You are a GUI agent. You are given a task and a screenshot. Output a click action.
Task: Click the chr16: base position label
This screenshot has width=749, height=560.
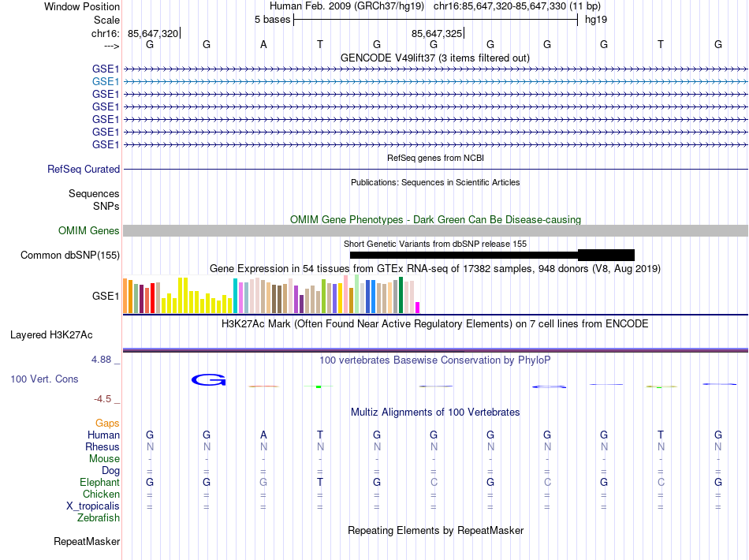[x=105, y=33]
